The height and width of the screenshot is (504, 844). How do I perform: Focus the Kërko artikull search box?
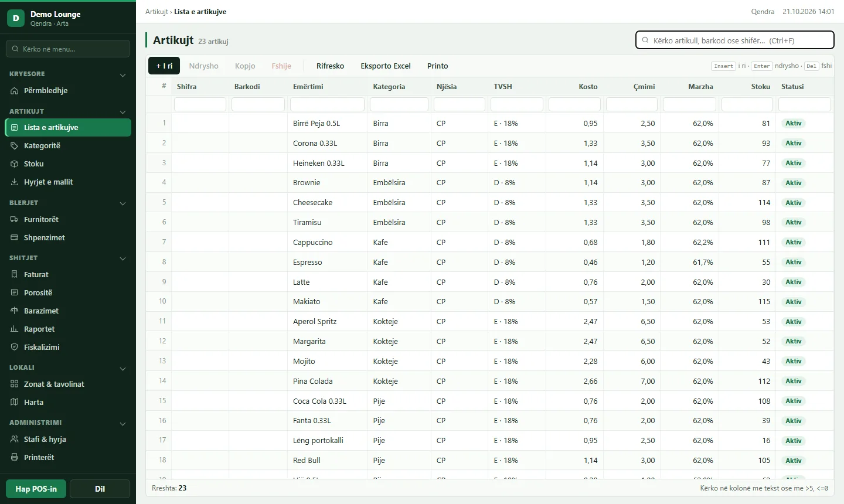coord(735,40)
